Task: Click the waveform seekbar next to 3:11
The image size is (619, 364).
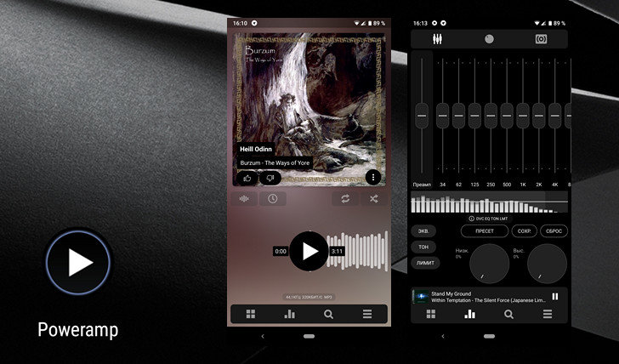Action: pos(358,251)
